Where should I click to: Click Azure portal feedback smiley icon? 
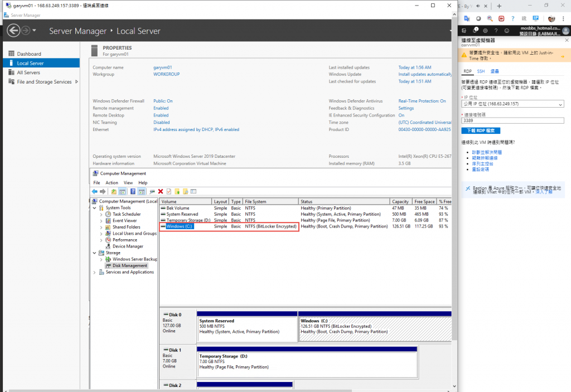[x=506, y=31]
